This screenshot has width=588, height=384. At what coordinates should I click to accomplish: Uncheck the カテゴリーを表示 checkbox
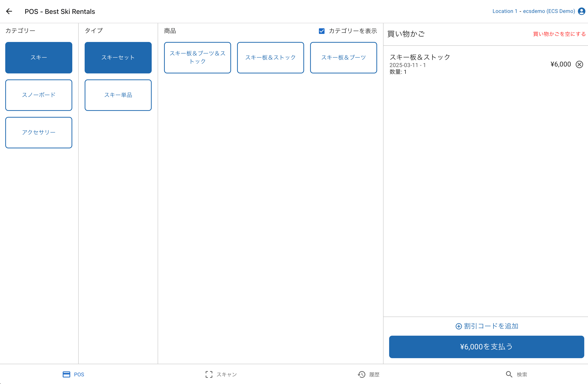coord(321,31)
